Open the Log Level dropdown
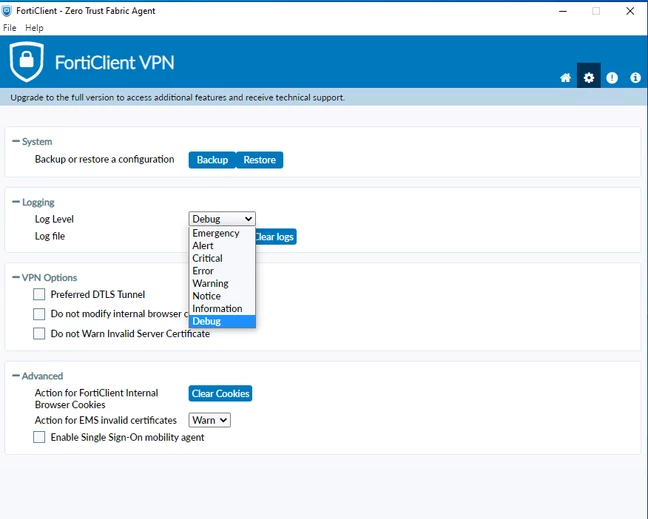648x519 pixels. (x=222, y=219)
